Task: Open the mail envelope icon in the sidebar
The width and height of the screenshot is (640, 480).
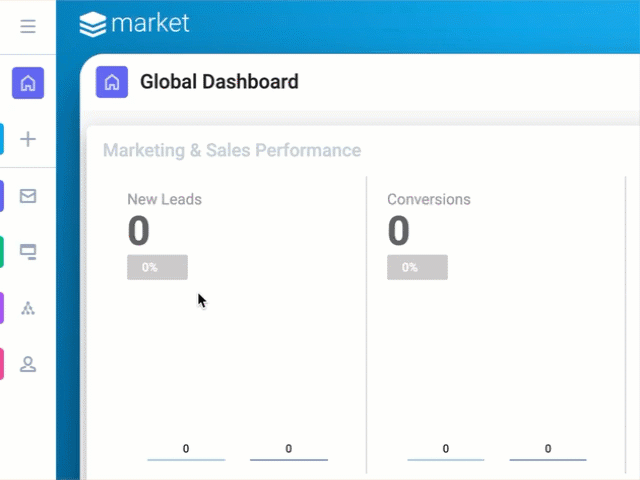Action: click(28, 196)
